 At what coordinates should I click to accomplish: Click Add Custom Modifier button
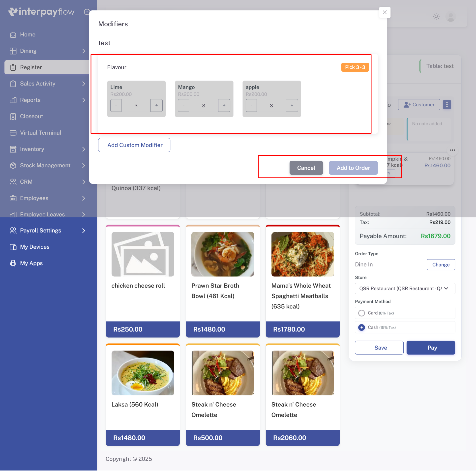click(x=134, y=145)
